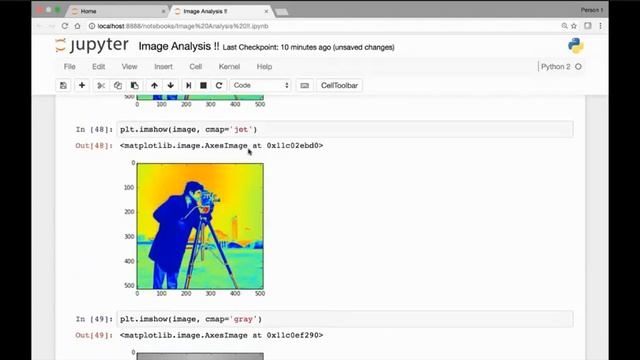Save notebook using the floppy disk icon
This screenshot has height=360, width=640.
(x=63, y=85)
